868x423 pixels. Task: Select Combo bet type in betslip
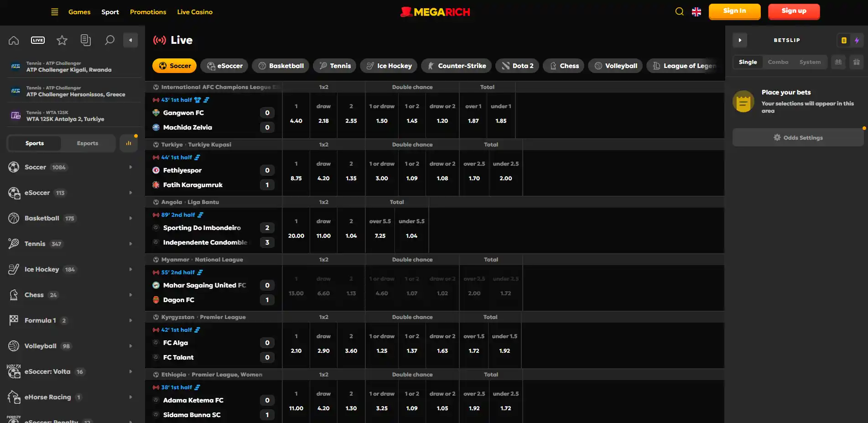pos(778,62)
